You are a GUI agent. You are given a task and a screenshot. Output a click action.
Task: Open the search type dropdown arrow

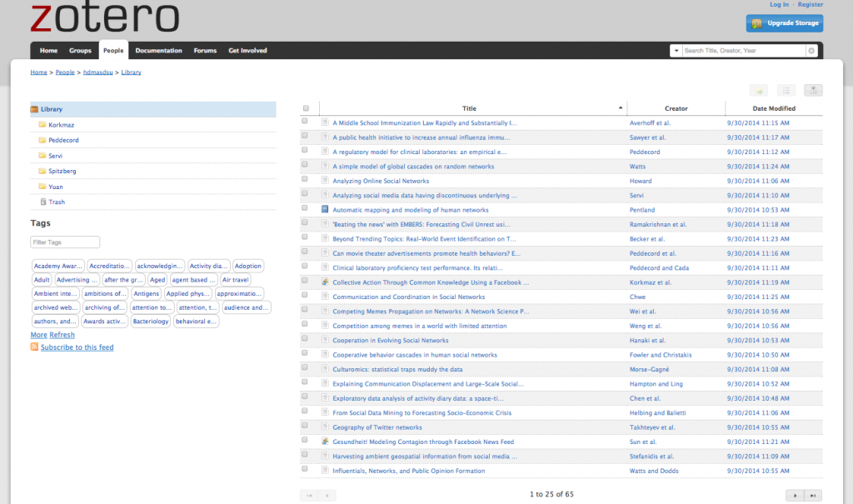[x=676, y=51]
